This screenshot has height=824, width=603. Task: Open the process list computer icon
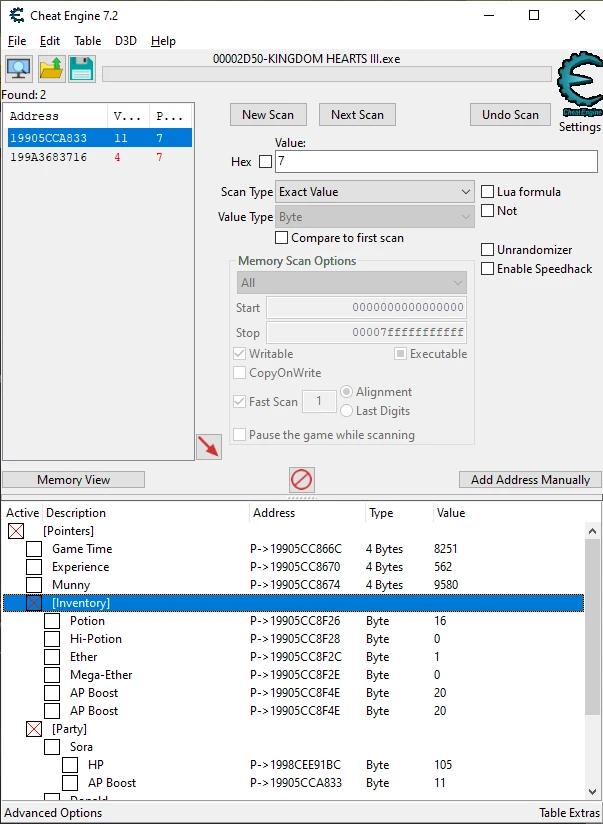(19, 69)
